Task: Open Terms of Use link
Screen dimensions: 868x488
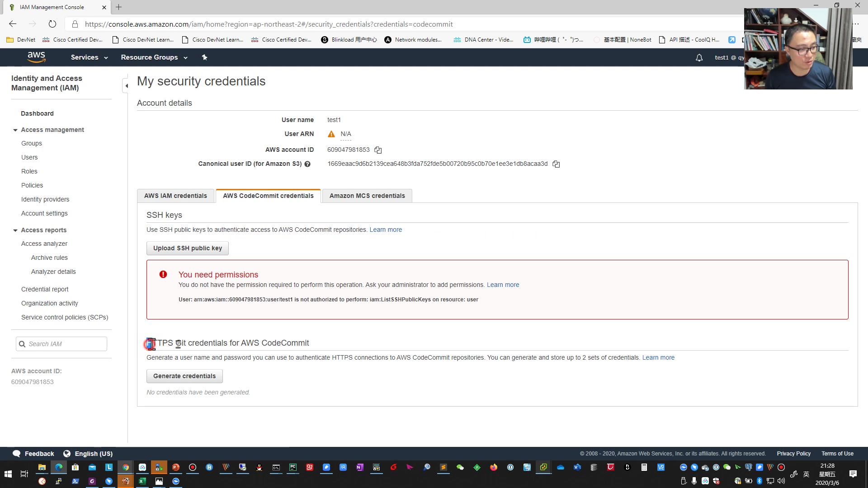Action: pos(837,454)
